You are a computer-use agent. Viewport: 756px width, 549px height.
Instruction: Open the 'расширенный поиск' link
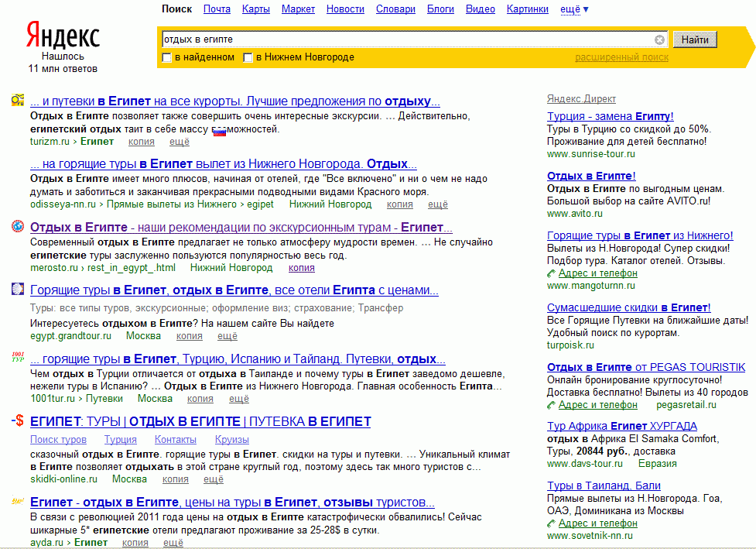[621, 57]
